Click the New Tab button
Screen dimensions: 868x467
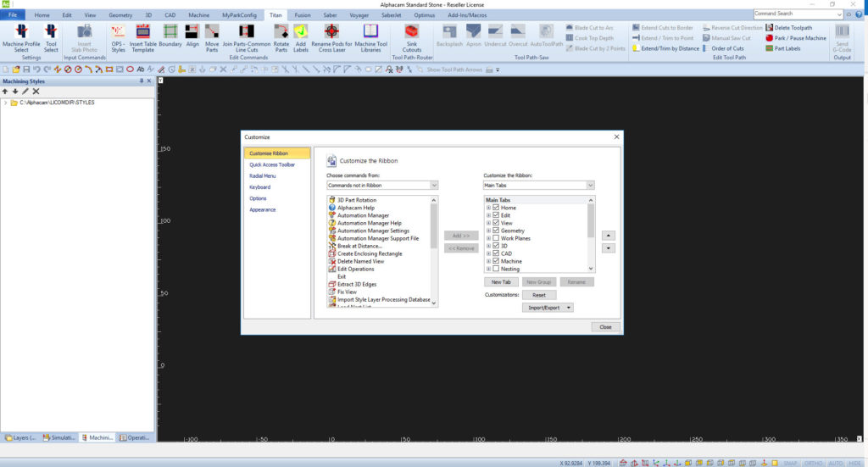click(x=501, y=282)
